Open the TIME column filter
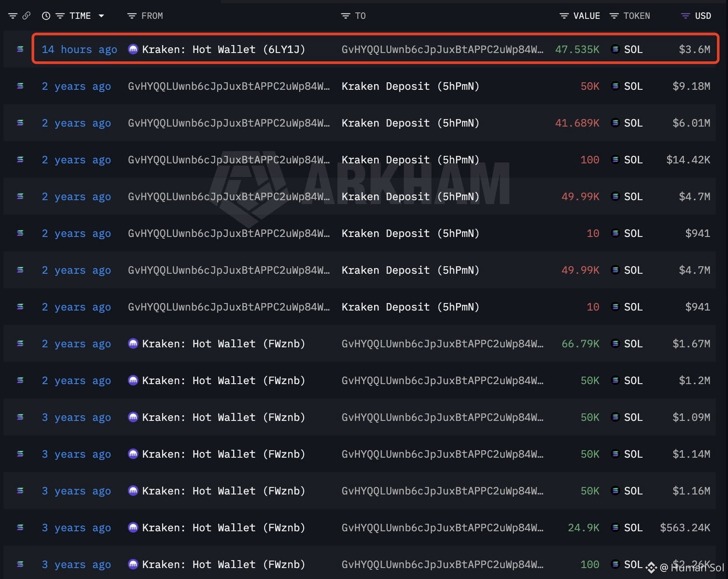This screenshot has height=579, width=728. (x=60, y=16)
